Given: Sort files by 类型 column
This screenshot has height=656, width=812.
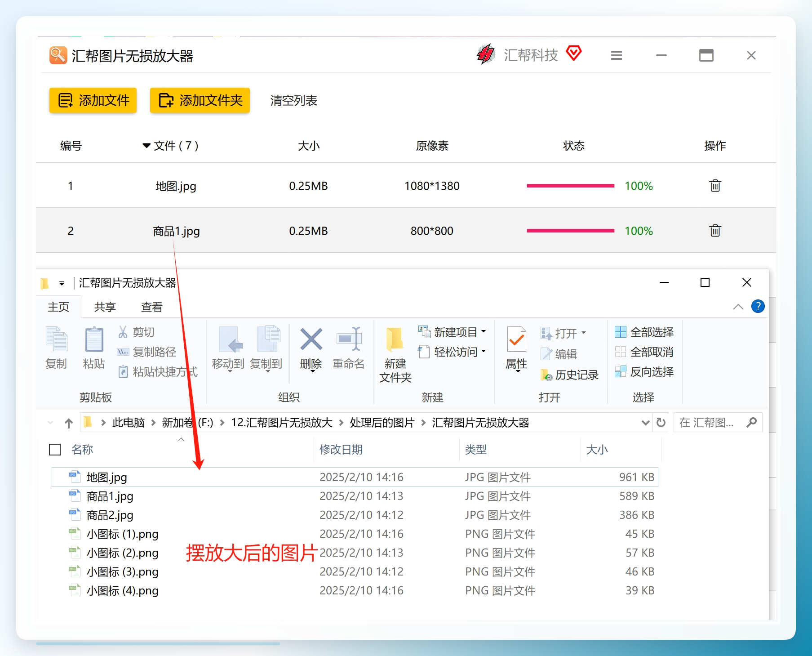Looking at the screenshot, I should tap(476, 450).
